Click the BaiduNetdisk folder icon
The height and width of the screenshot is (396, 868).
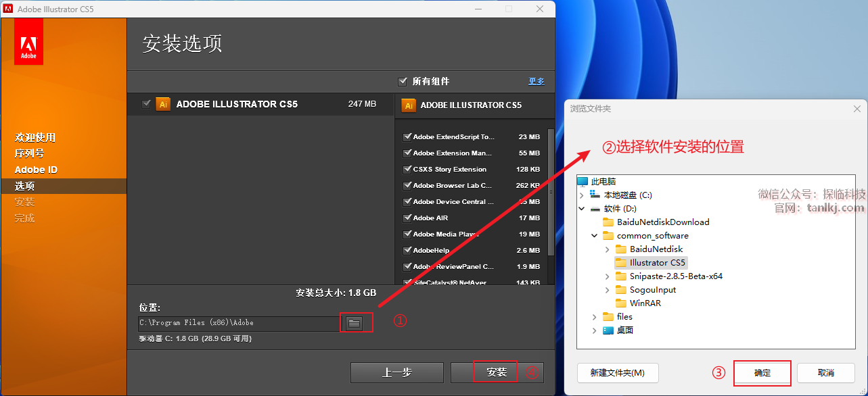point(621,249)
